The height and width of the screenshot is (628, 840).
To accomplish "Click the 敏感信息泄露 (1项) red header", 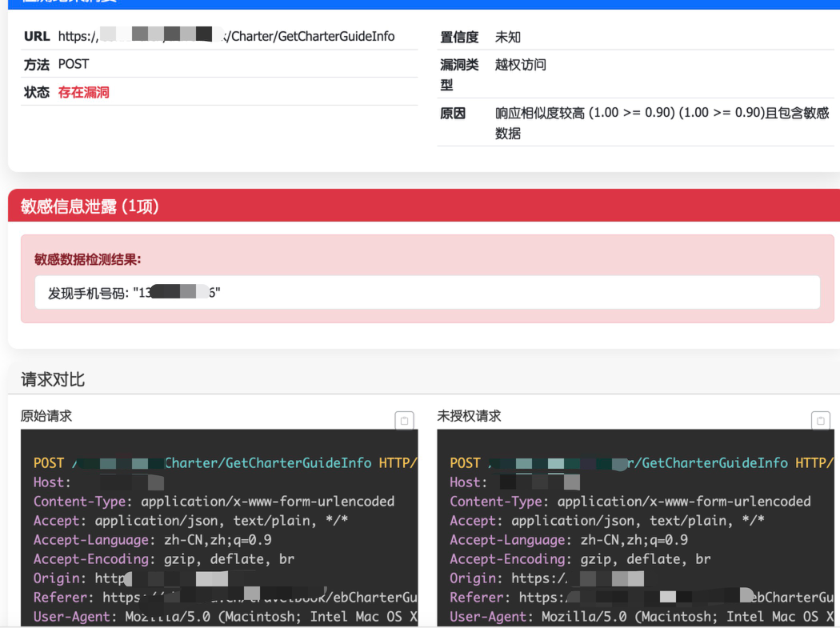I will [x=90, y=206].
